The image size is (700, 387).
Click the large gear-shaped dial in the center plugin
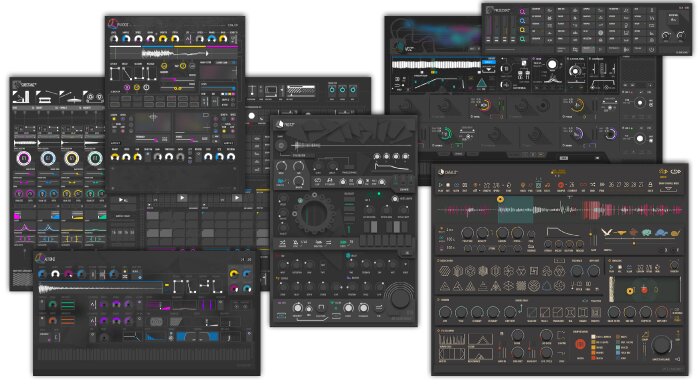click(x=314, y=214)
